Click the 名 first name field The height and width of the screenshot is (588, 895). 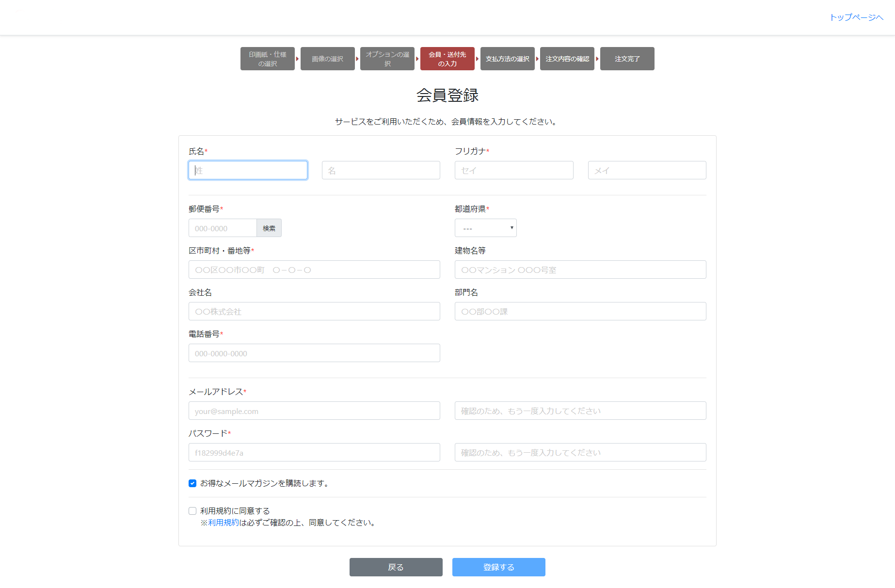coord(381,170)
